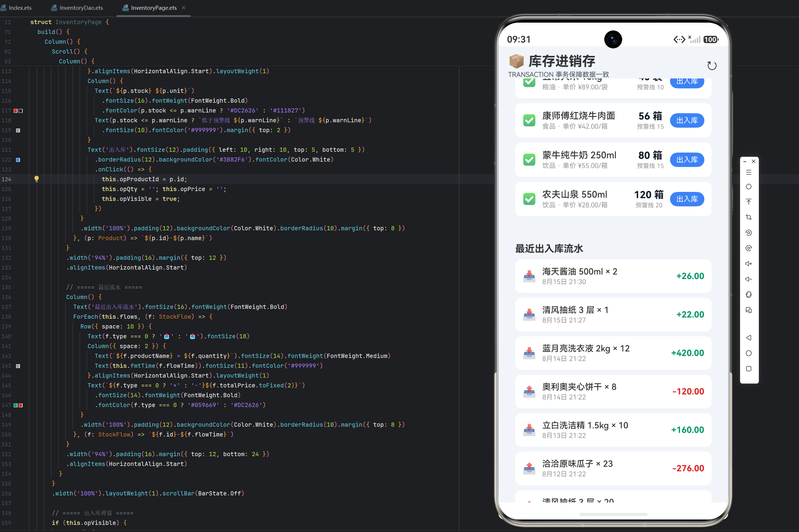The width and height of the screenshot is (799, 532).
Task: Tap the phone home indicator bar
Action: (613, 514)
